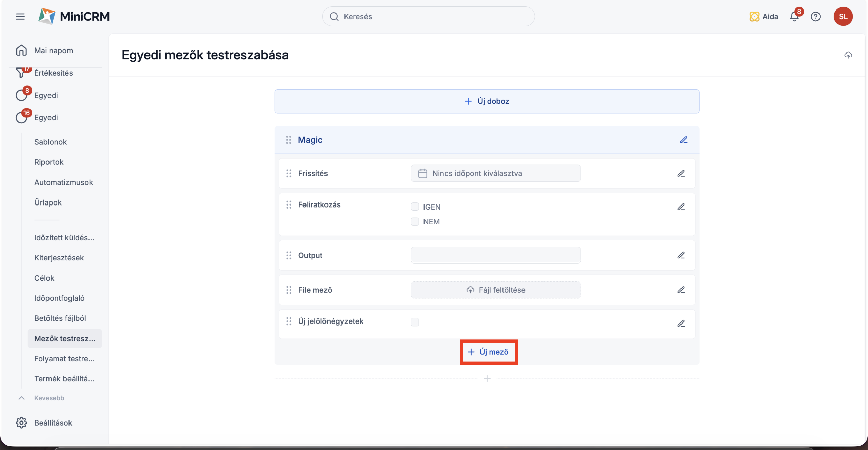
Task: Open Időzített küldés in the sidebar
Action: tap(64, 237)
